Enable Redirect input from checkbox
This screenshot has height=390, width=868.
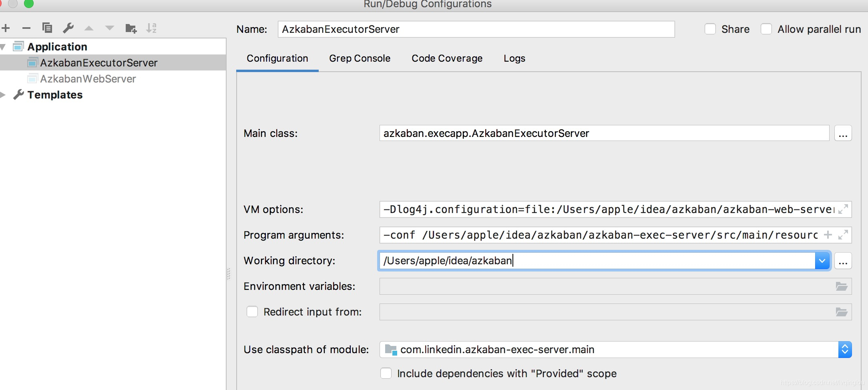[x=252, y=312]
